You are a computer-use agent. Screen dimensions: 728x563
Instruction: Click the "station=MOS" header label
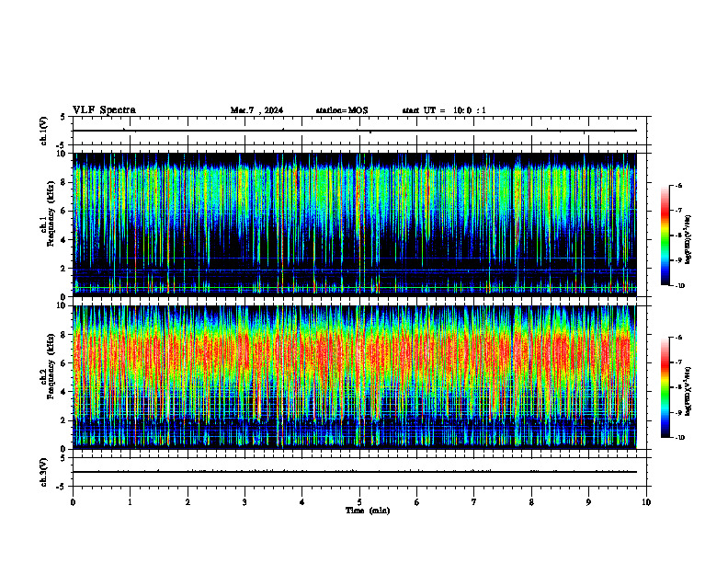[x=342, y=110]
